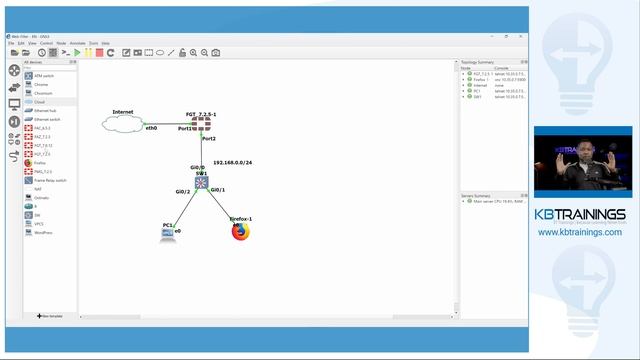Select Ethernet switch in device list

[x=50, y=119]
